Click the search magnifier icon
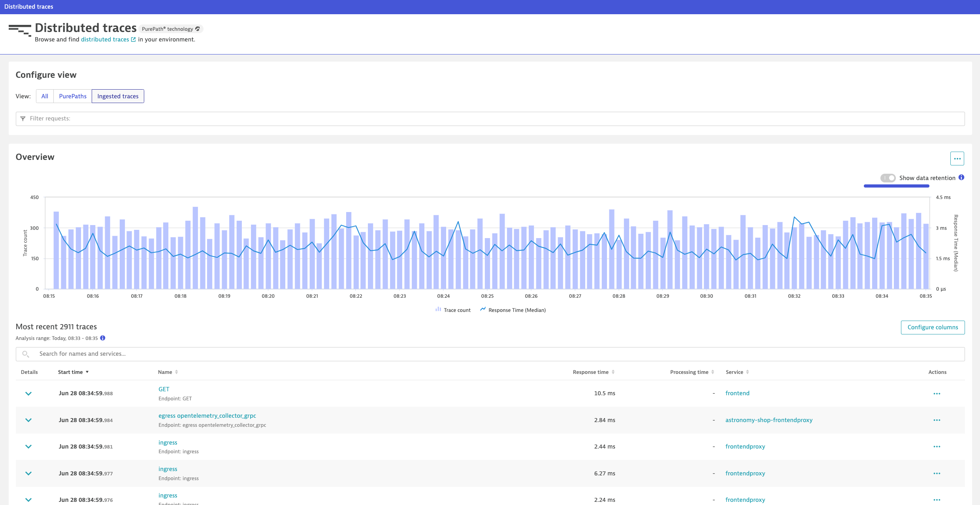Image resolution: width=980 pixels, height=505 pixels. (x=26, y=354)
